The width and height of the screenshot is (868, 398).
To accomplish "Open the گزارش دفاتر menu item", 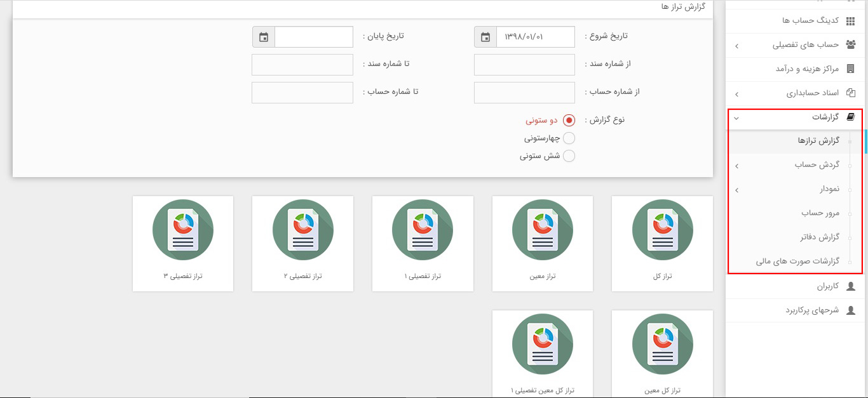I will coord(820,236).
